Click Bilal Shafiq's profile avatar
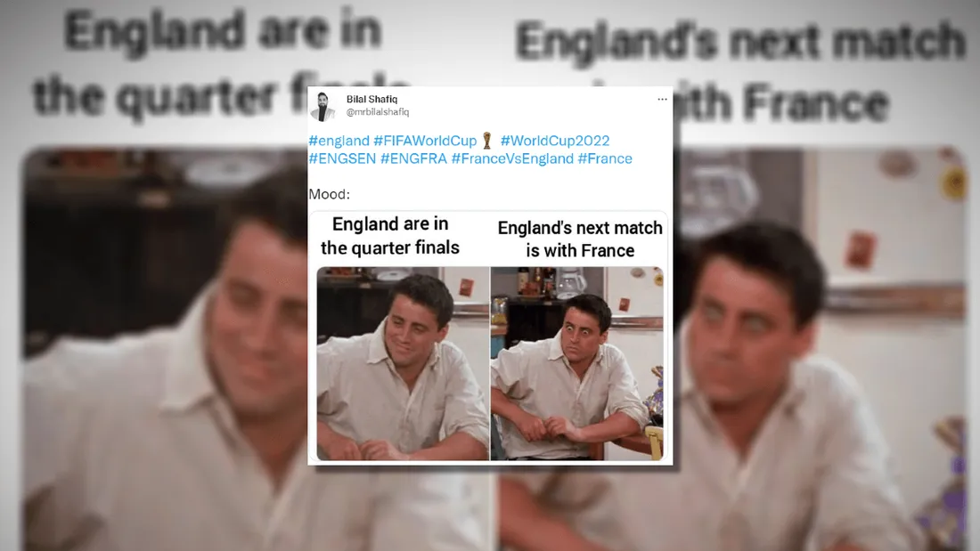980x551 pixels. [x=323, y=106]
